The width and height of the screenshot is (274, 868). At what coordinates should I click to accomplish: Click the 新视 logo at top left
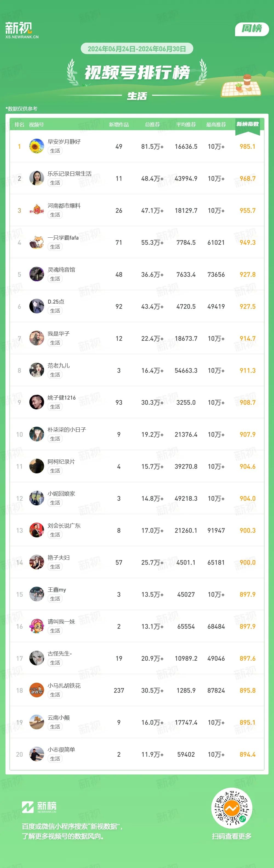click(x=22, y=30)
